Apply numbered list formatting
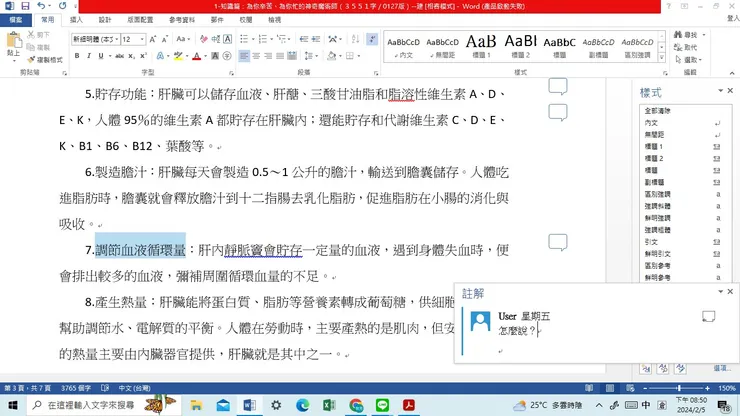The image size is (740, 416). [x=263, y=39]
